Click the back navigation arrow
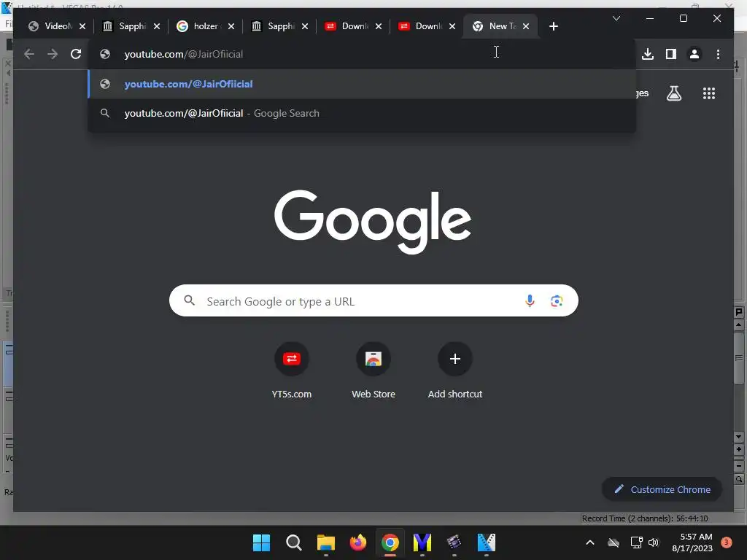The width and height of the screenshot is (747, 560). tap(29, 54)
